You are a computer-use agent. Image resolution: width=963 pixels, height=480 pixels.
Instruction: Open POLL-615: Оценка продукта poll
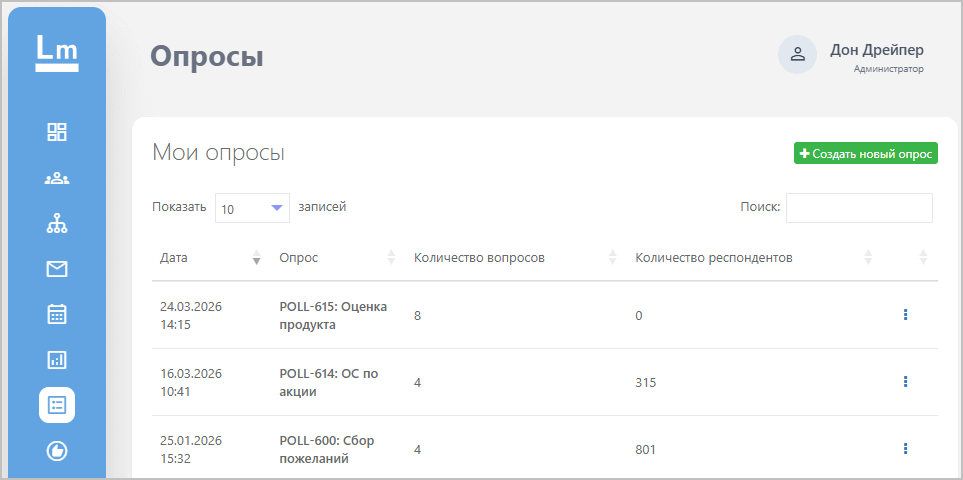[332, 315]
